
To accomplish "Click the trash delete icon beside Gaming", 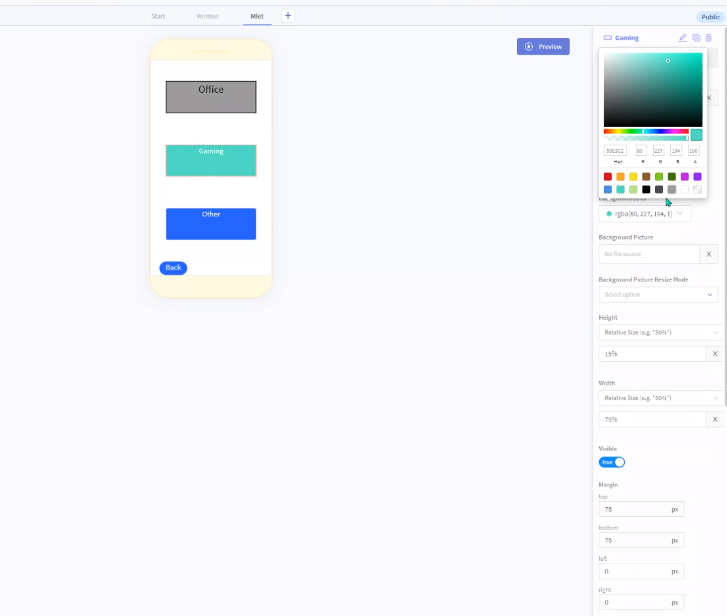I will [708, 38].
